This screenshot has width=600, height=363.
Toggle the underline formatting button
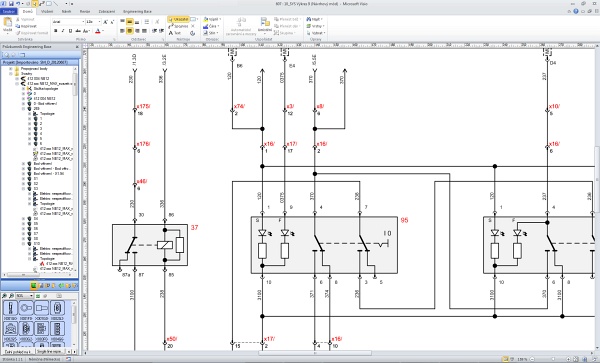[x=70, y=31]
